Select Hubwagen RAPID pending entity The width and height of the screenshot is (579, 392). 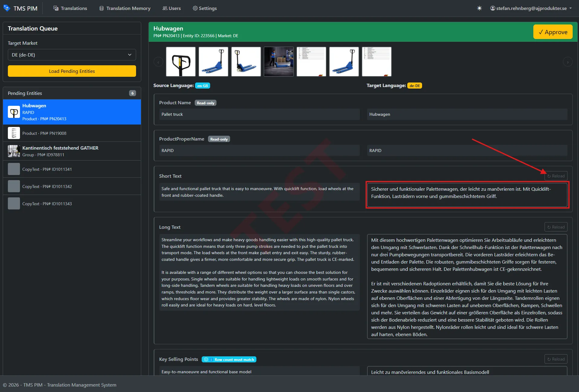(72, 112)
